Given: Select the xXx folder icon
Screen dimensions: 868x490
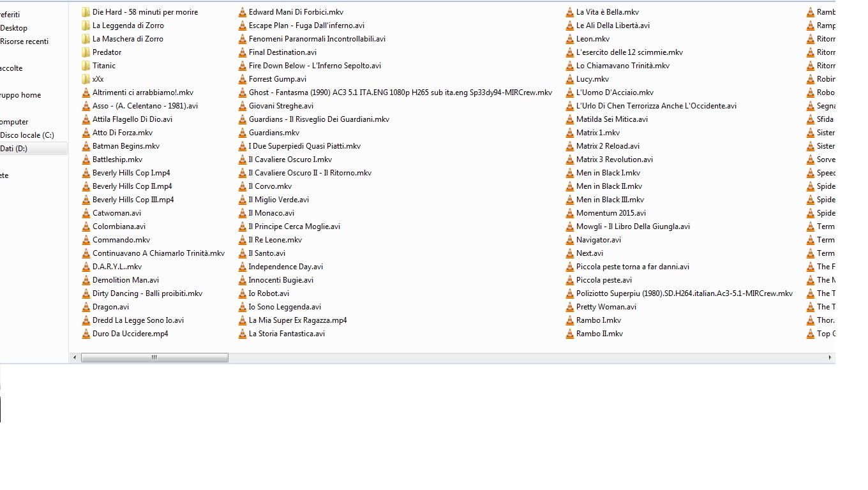Looking at the screenshot, I should point(86,79).
